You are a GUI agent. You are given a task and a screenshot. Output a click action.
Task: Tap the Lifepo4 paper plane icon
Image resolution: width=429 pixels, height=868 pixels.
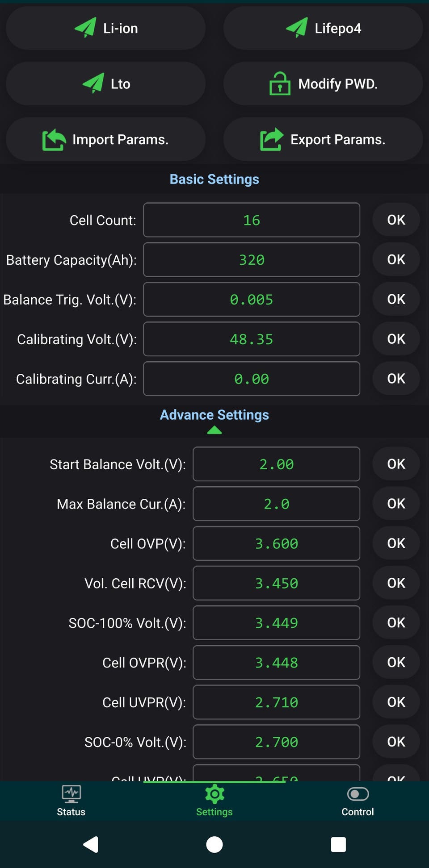(297, 28)
